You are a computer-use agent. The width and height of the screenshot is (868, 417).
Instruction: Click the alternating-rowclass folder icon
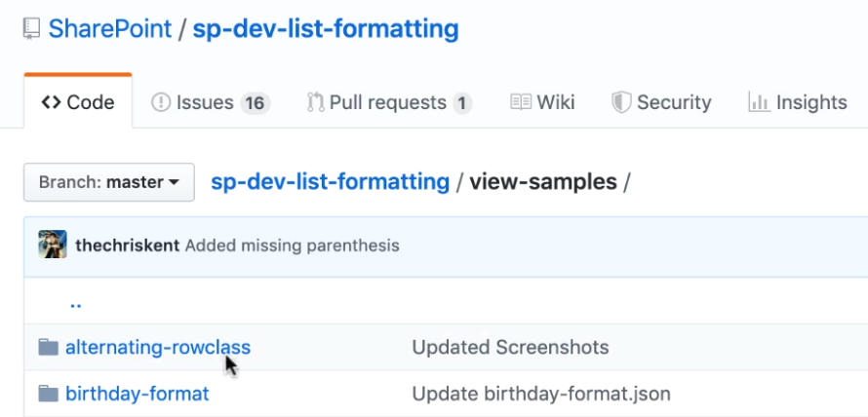click(49, 347)
